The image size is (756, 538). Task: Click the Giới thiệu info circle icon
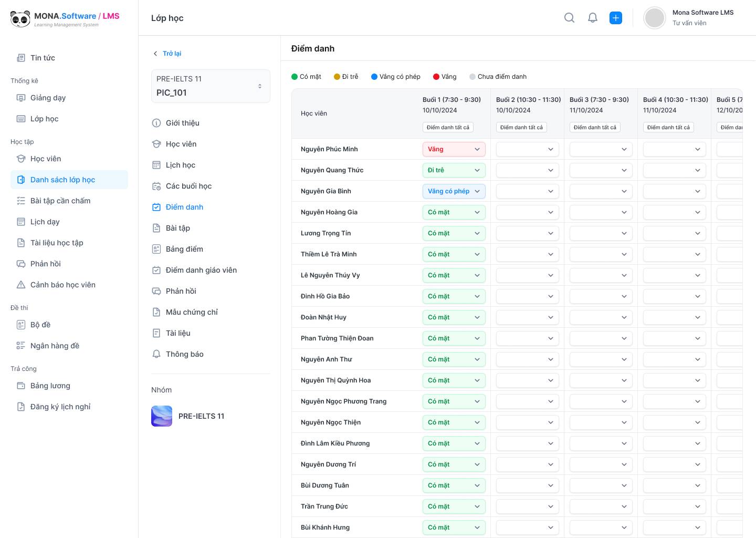[x=156, y=123]
